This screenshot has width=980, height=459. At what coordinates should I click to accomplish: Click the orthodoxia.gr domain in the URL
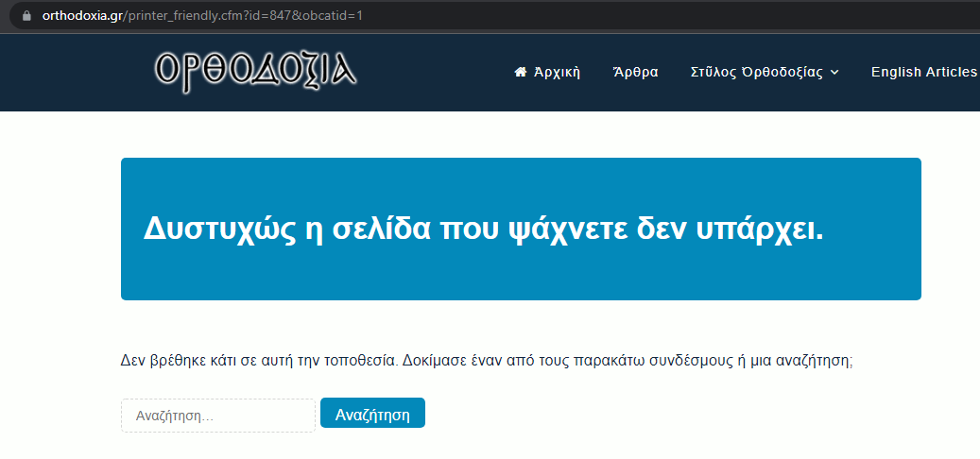click(x=83, y=16)
